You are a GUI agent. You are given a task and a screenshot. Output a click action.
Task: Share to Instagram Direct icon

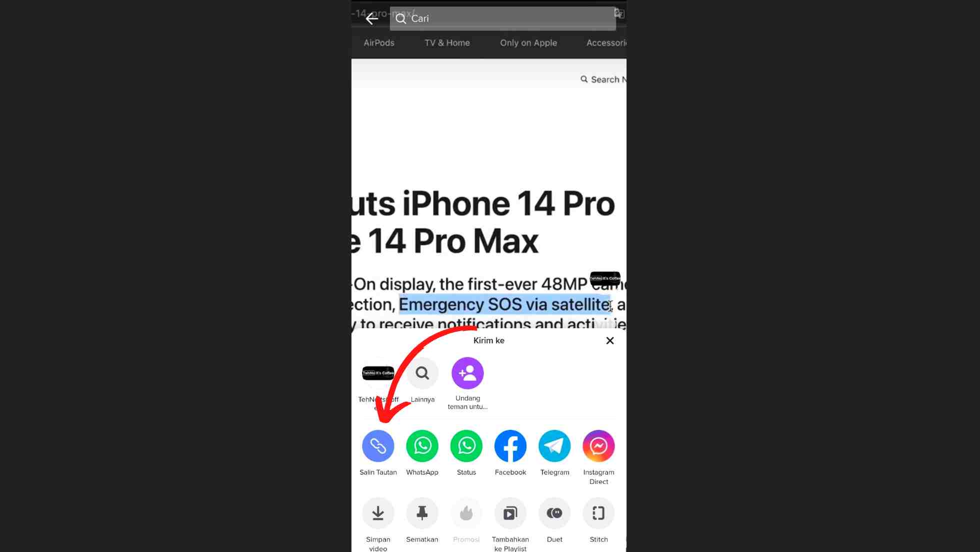tap(598, 445)
